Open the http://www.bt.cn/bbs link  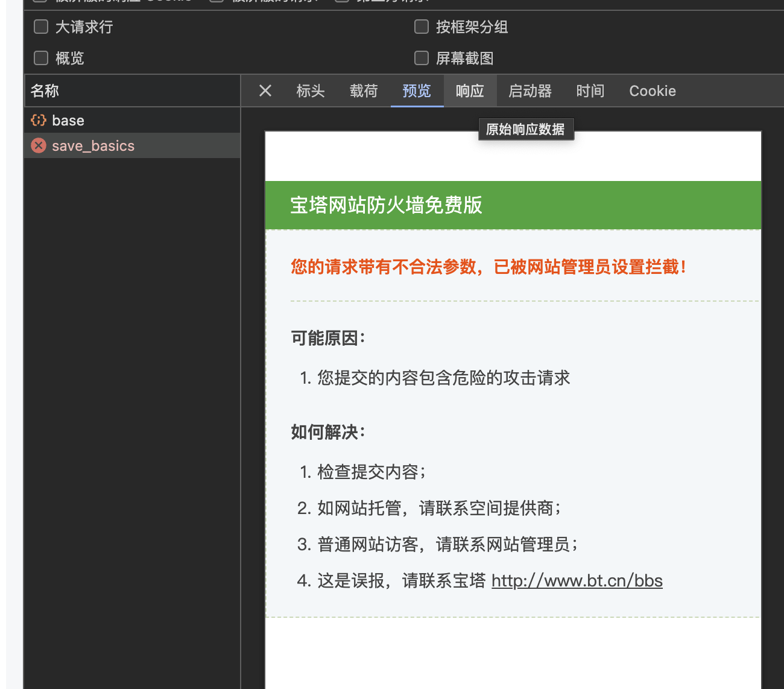click(577, 580)
